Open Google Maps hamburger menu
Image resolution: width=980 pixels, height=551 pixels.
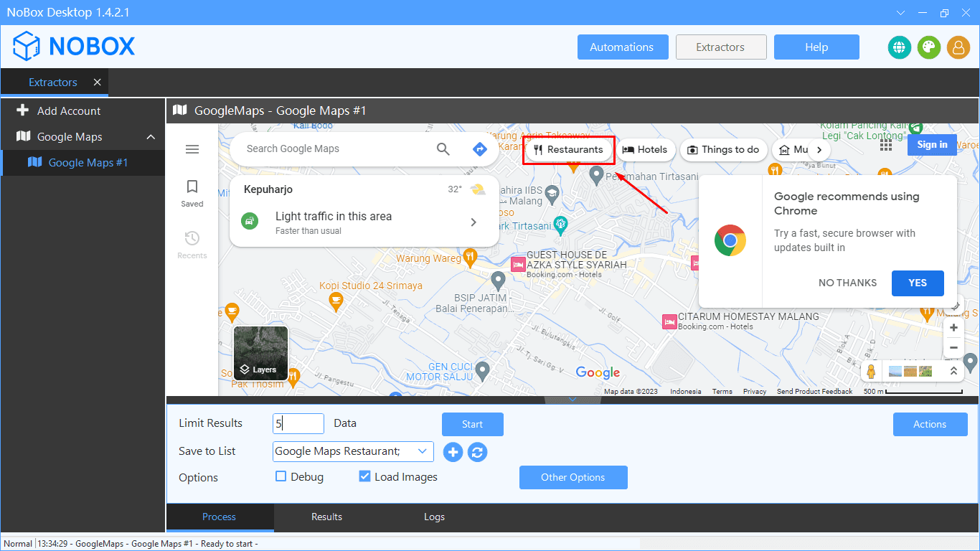(x=192, y=149)
